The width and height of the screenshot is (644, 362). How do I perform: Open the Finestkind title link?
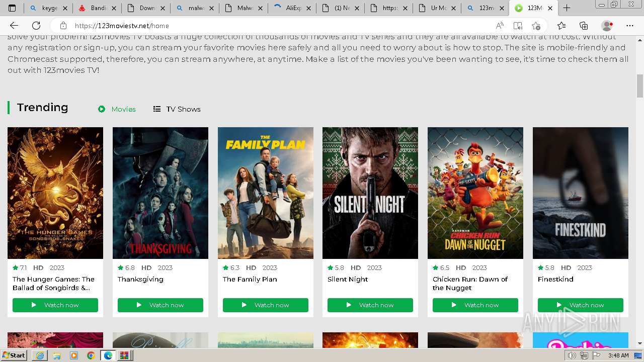[555, 279]
